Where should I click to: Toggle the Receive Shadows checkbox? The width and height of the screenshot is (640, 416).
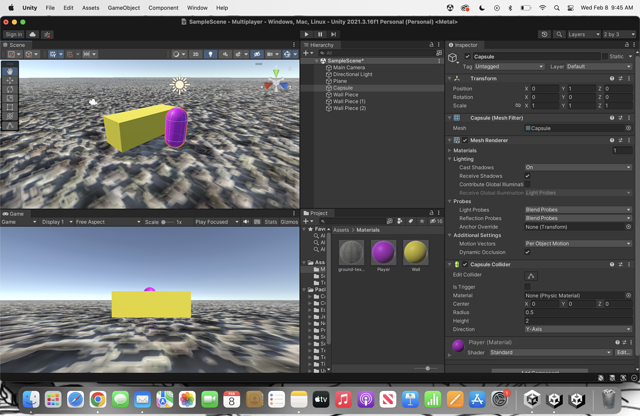pos(528,176)
